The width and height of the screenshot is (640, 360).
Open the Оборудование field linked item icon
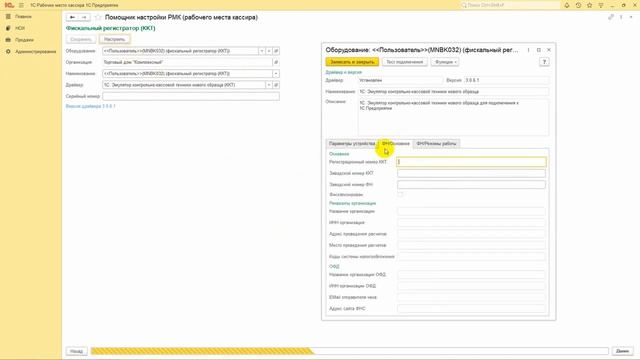click(276, 51)
